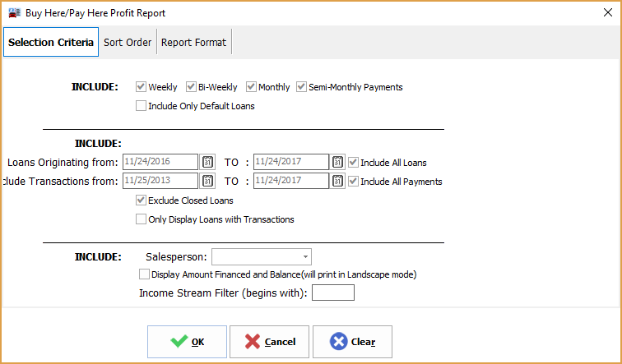622x364 pixels.
Task: Click the Cancel button
Action: pos(269,342)
